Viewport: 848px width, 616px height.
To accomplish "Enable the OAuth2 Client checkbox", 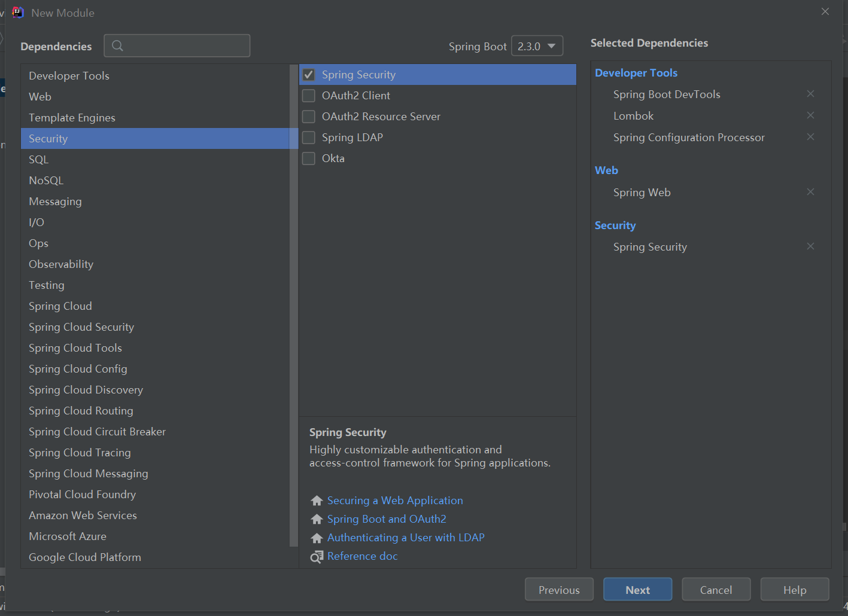I will tap(309, 96).
